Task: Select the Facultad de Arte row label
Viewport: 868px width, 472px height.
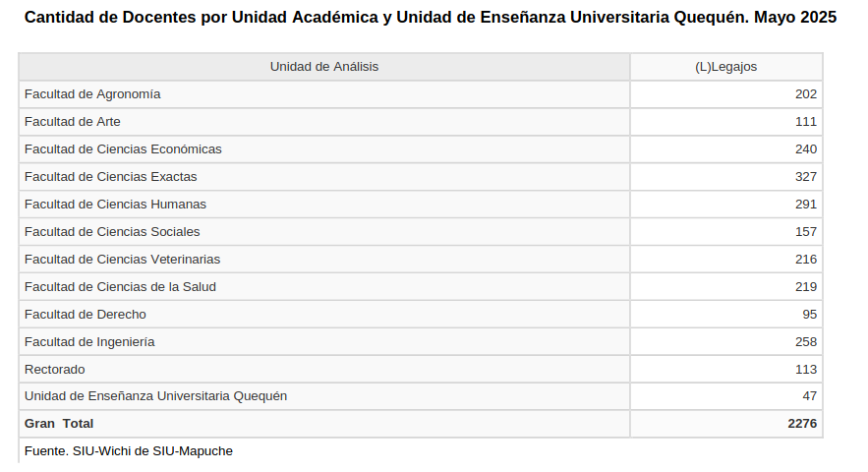Action: pyautogui.click(x=73, y=122)
